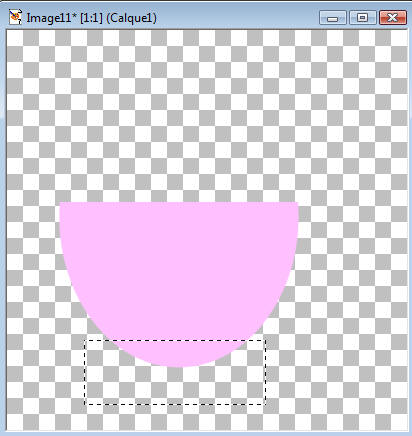Minimize the Image11 document window
The width and height of the screenshot is (412, 436).
pos(332,17)
